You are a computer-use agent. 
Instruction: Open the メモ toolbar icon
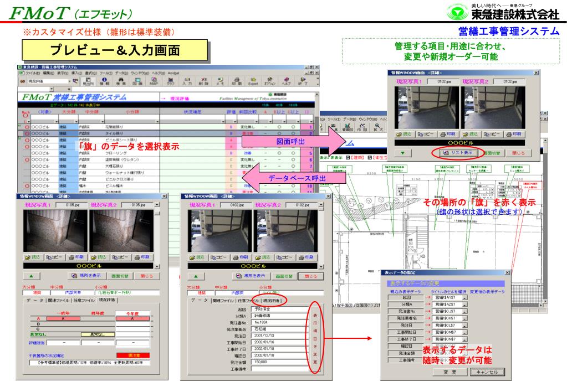220,81
